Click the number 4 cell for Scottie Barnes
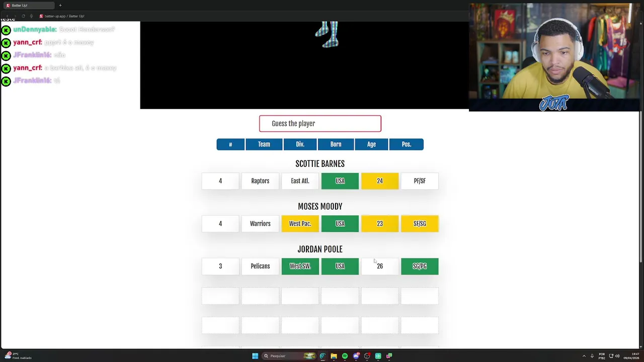Screen dimensions: 644x362 [220, 181]
